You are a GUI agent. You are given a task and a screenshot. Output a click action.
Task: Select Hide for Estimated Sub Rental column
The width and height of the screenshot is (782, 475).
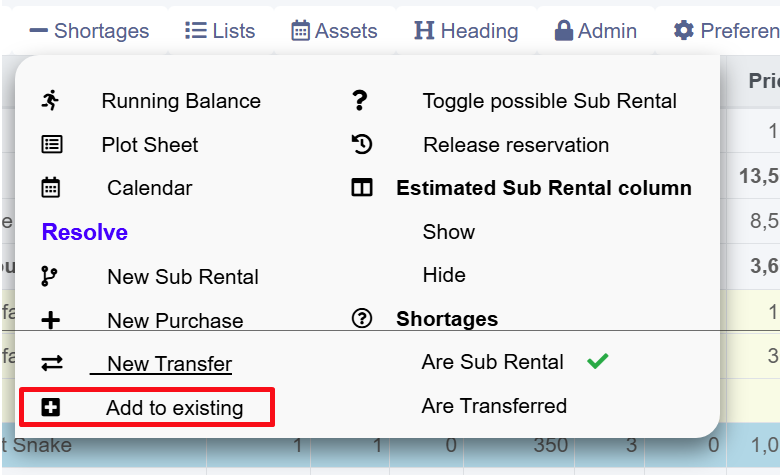pyautogui.click(x=444, y=275)
